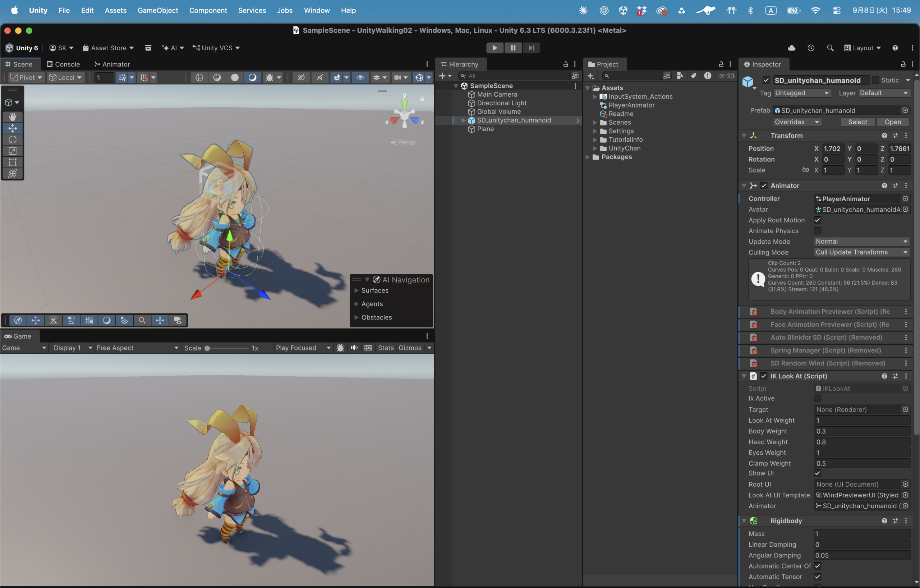Open Unity VCS button
The height and width of the screenshot is (588, 920).
tap(216, 48)
